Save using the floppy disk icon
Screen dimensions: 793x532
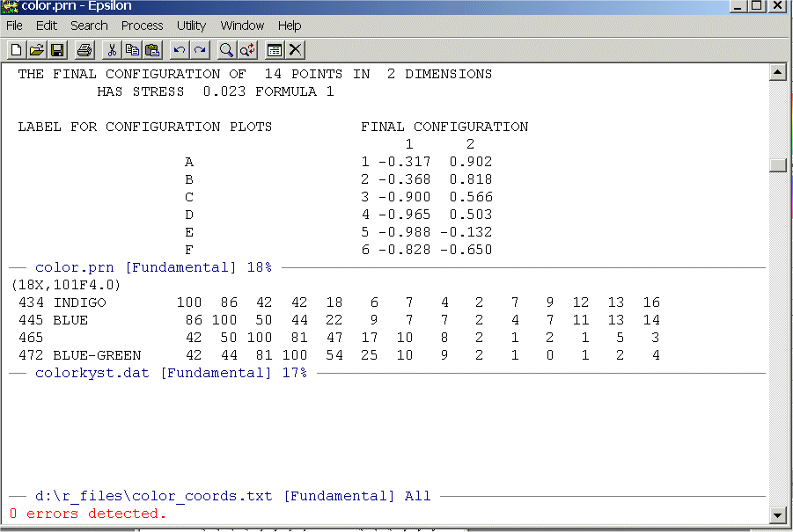pyautogui.click(x=56, y=50)
